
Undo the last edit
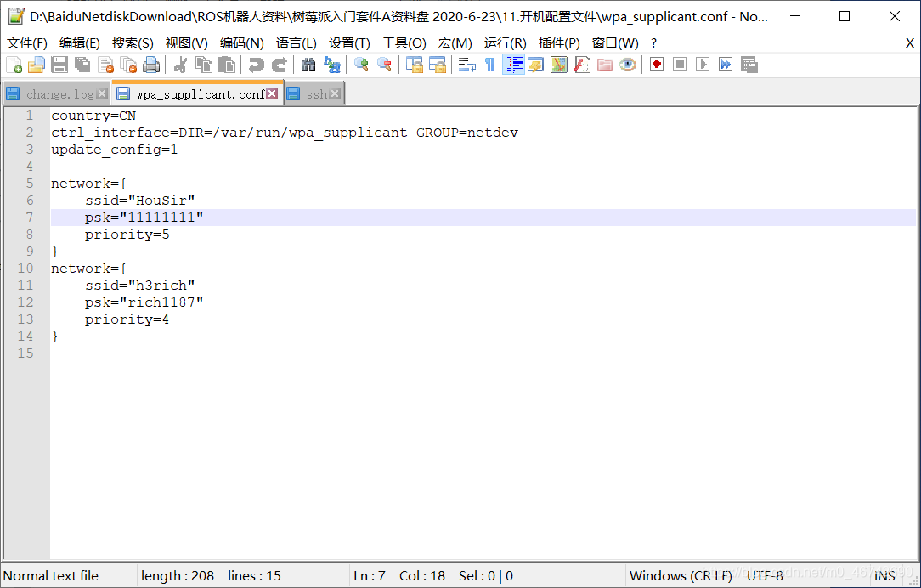[256, 65]
